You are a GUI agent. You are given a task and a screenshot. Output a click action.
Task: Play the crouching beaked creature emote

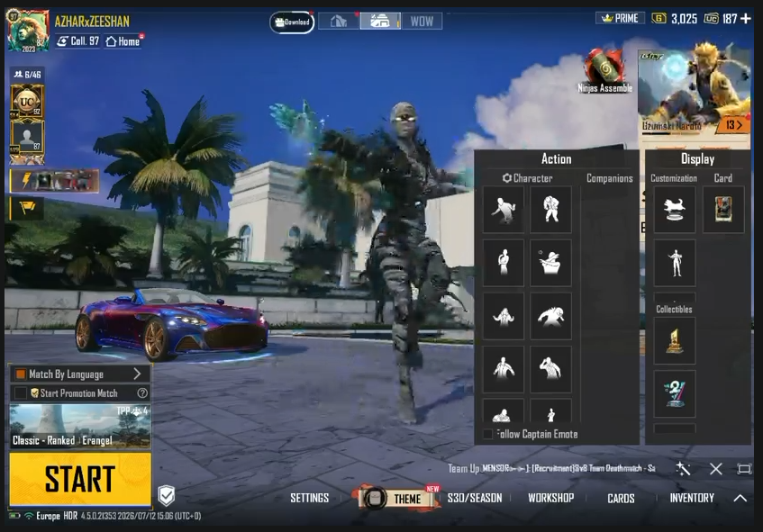[x=550, y=316]
